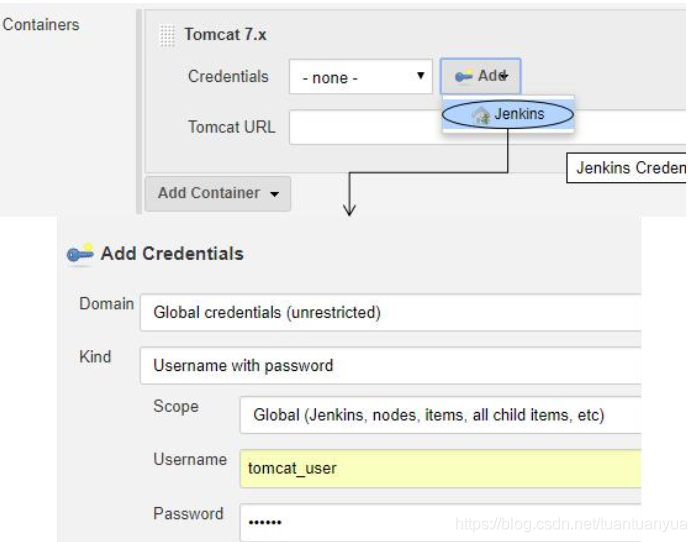Click the dropdown arrow in Credentials select
This screenshot has height=542, width=697.
click(x=420, y=76)
